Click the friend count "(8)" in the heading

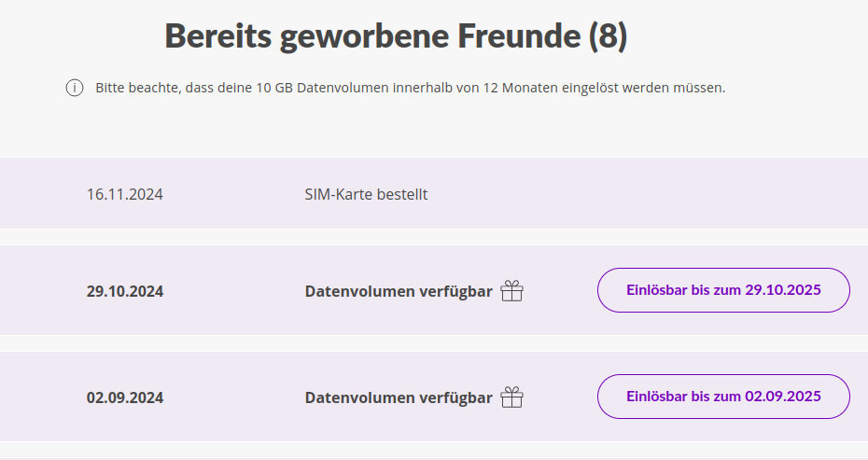(x=608, y=35)
